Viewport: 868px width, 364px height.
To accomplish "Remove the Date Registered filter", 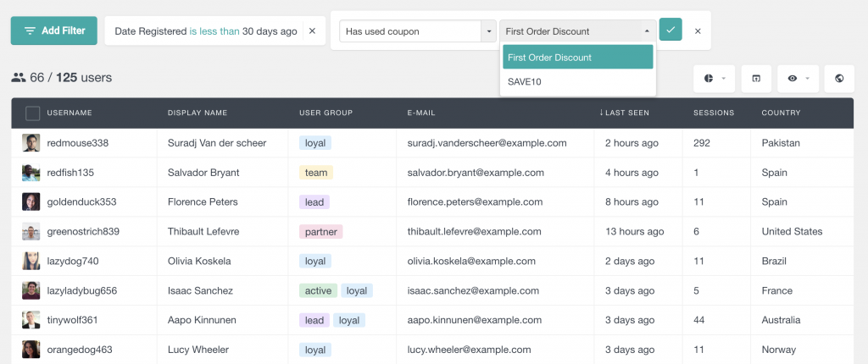I will tap(312, 31).
